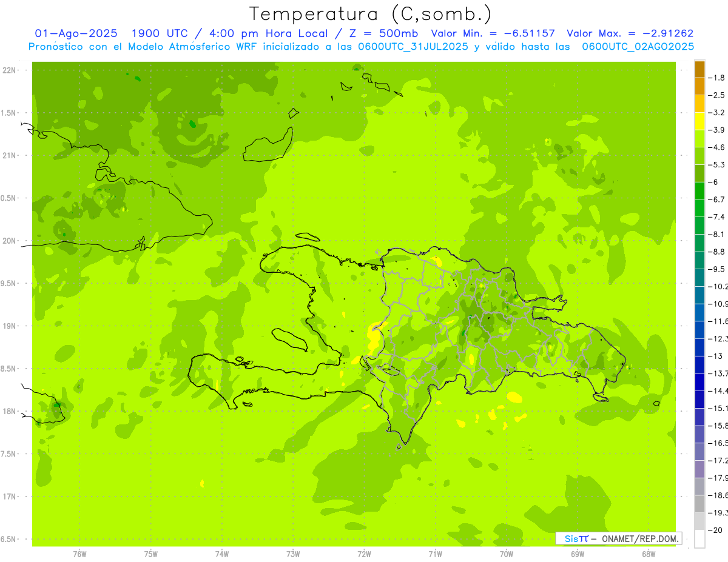Pick the green swatch between -6 and -6.7

[699, 190]
